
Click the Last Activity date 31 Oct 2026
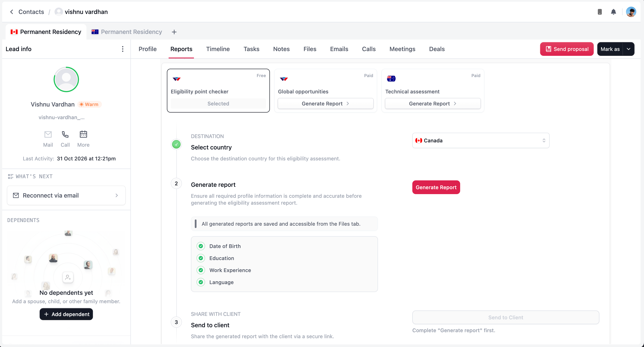[86, 159]
